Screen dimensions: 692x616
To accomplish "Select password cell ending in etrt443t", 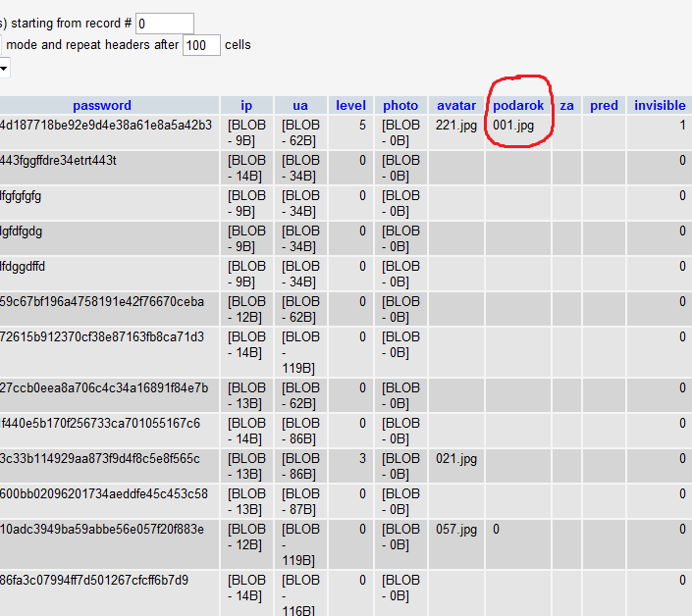I will click(59, 161).
